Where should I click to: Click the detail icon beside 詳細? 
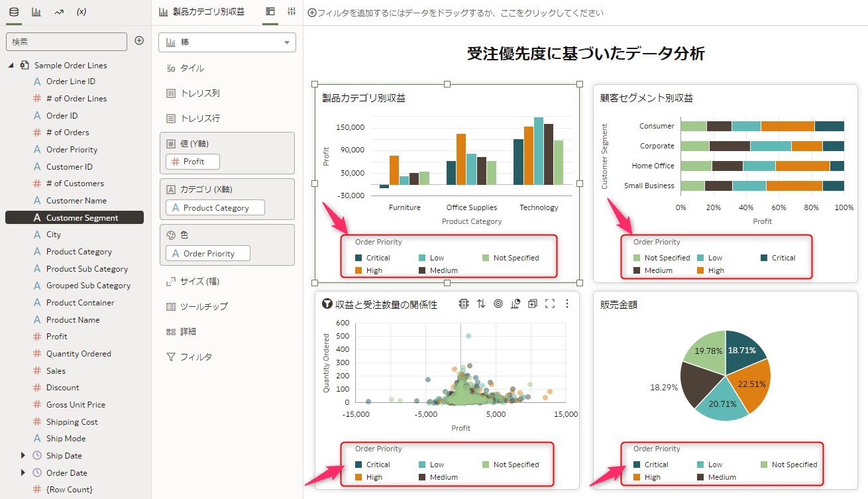click(170, 331)
